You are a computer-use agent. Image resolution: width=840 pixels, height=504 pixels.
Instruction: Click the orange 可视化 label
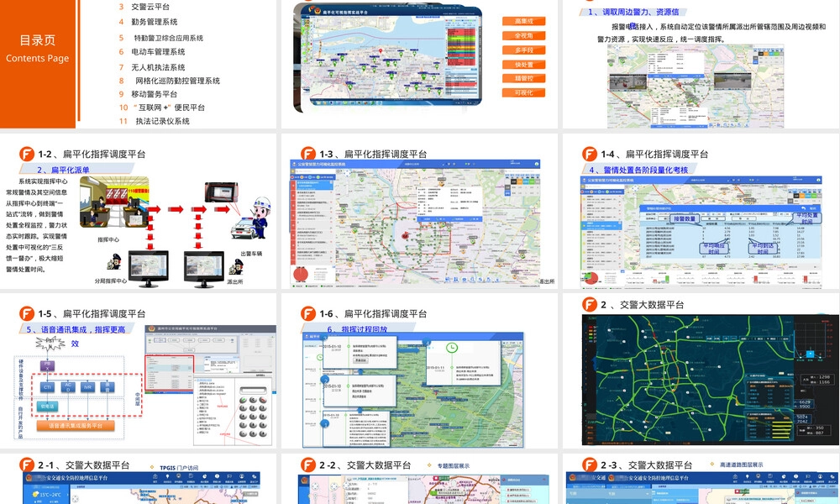point(523,92)
